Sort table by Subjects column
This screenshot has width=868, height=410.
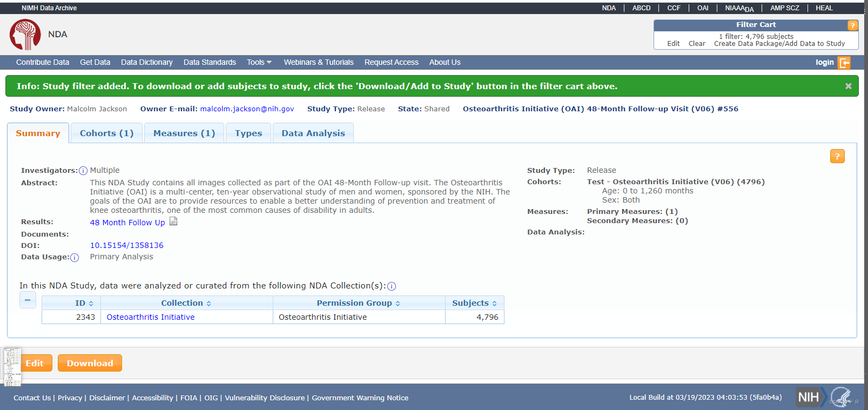click(x=475, y=303)
